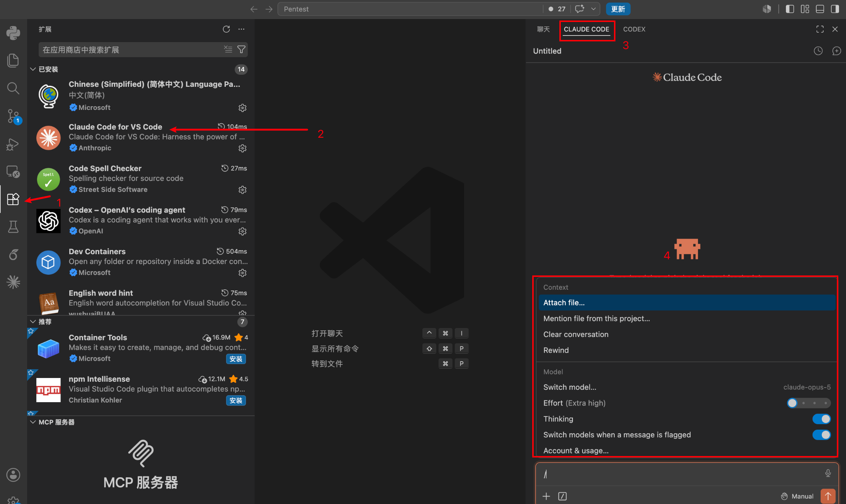Collapse the 已安装 section
This screenshot has height=504, width=846.
click(33, 69)
